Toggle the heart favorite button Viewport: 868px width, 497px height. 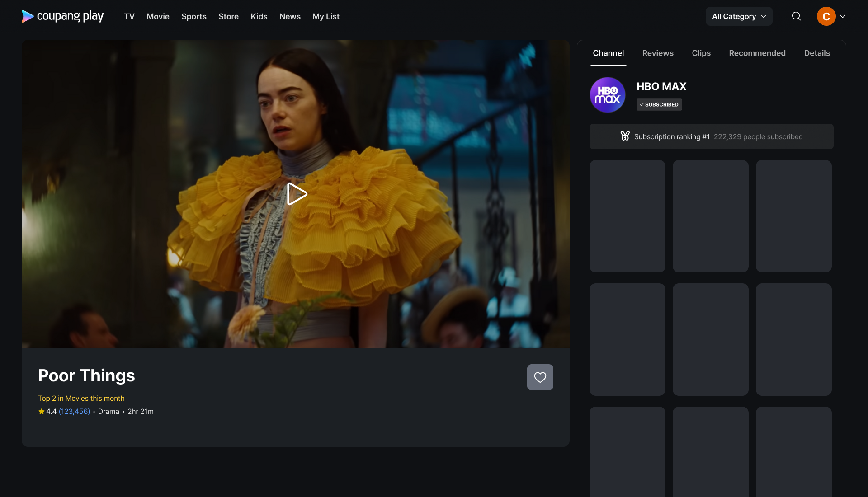540,377
